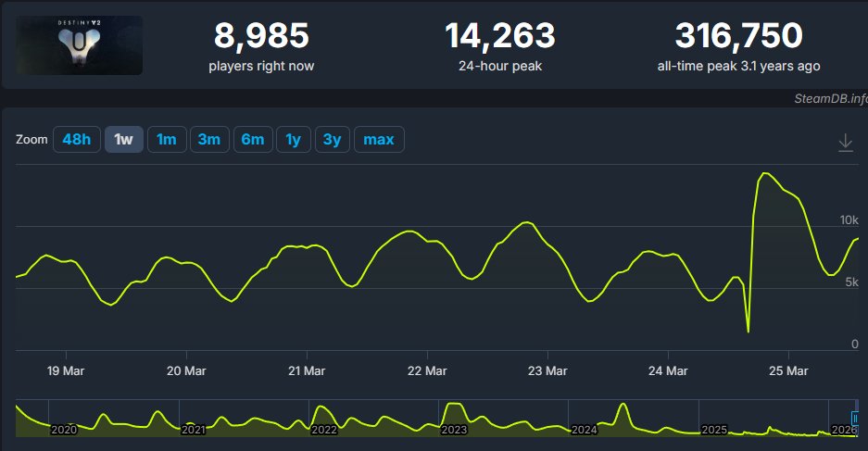
Task: Click the 2022 label in navigator
Action: point(324,430)
